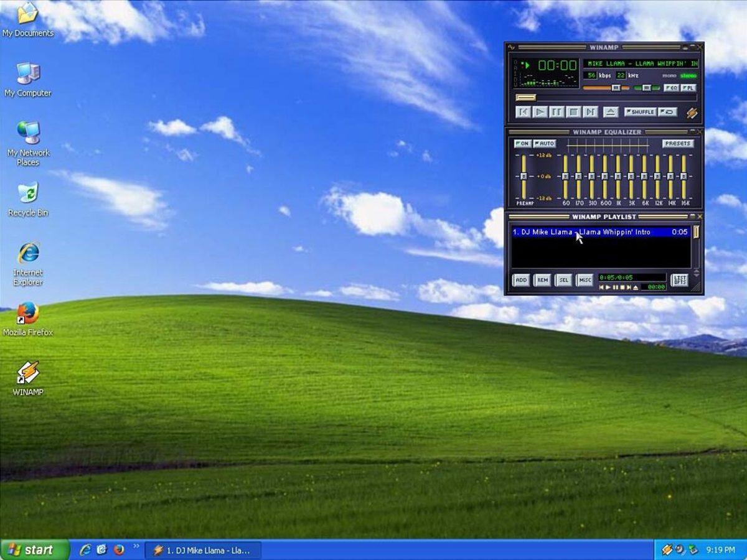
Task: Click Winamp icon in system tray
Action: 667,550
